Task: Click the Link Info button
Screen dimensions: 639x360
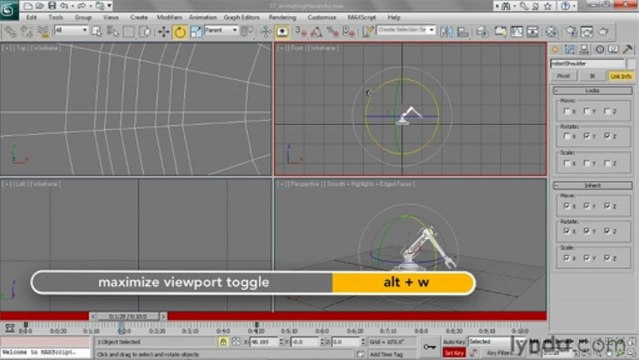Action: (x=621, y=76)
